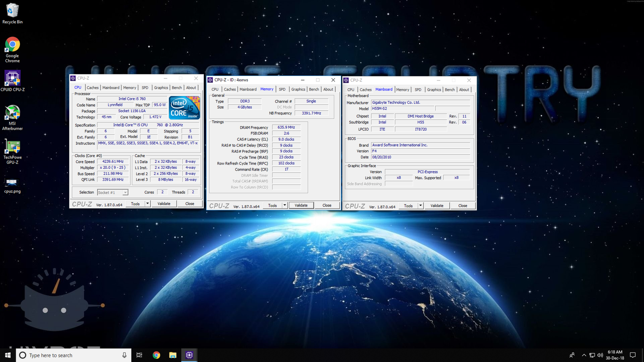The width and height of the screenshot is (644, 362).
Task: Click the NB Frequency value 3391.7 MHz
Action: coord(311,113)
